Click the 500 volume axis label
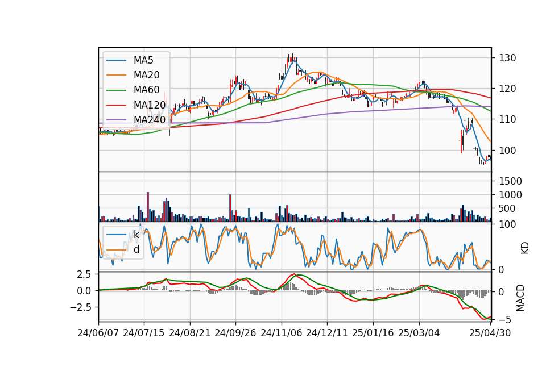The width and height of the screenshot is (546, 392). coord(507,208)
